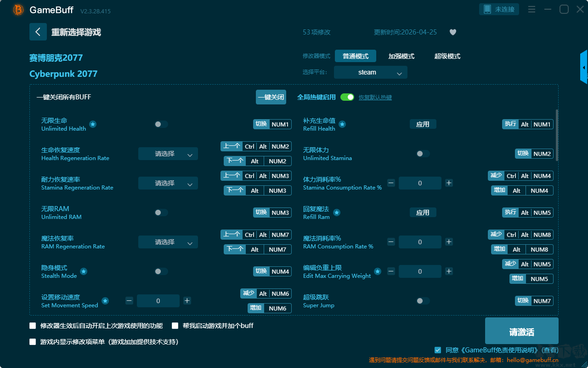This screenshot has height=368, width=588.
Task: Toggle Super Jump switch
Action: (423, 301)
